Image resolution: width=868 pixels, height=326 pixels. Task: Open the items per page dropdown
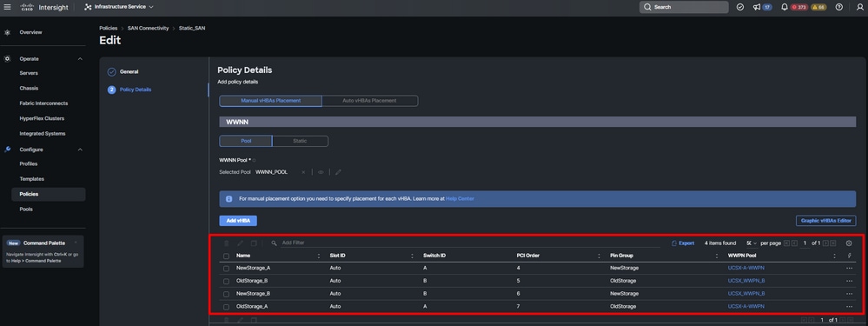(752, 243)
